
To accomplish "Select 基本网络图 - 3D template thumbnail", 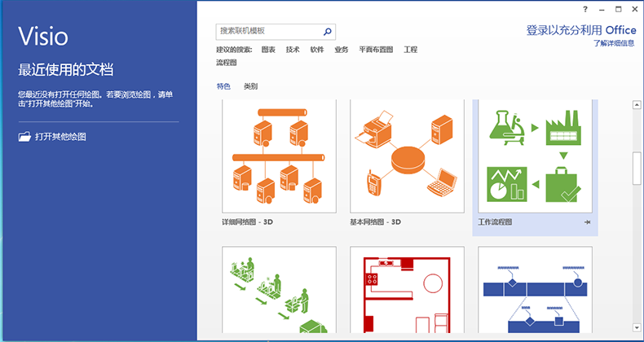I will (407, 156).
